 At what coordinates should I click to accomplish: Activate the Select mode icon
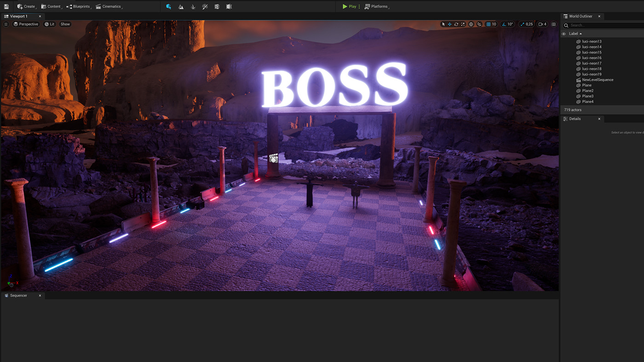pos(169,6)
